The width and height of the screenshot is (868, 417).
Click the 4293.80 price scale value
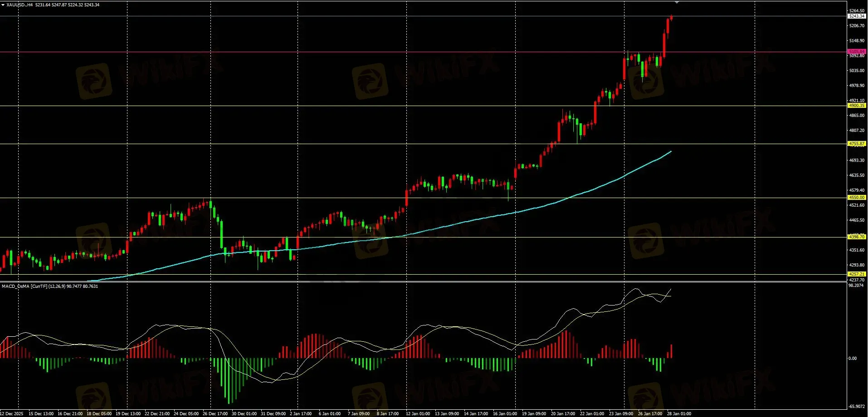point(857,265)
